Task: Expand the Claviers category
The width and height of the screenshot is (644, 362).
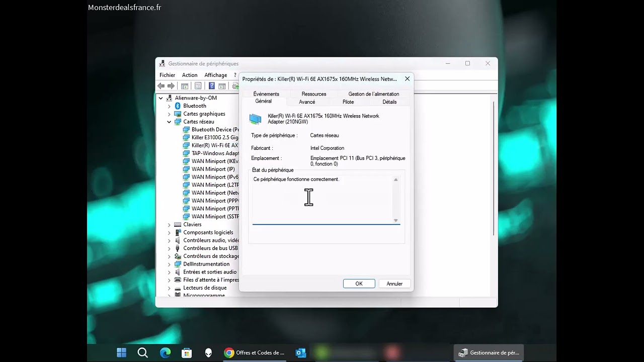Action: coord(169,225)
